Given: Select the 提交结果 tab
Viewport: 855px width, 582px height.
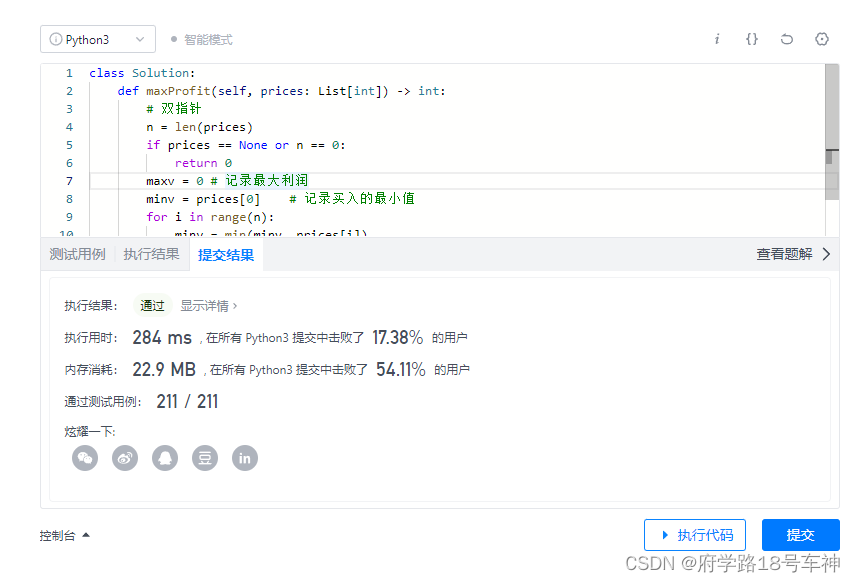Looking at the screenshot, I should pyautogui.click(x=226, y=255).
